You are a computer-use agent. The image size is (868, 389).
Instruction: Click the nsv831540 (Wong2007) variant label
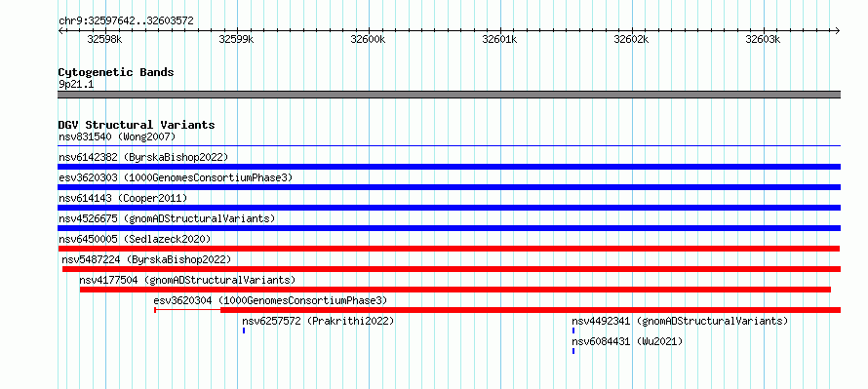pos(117,136)
